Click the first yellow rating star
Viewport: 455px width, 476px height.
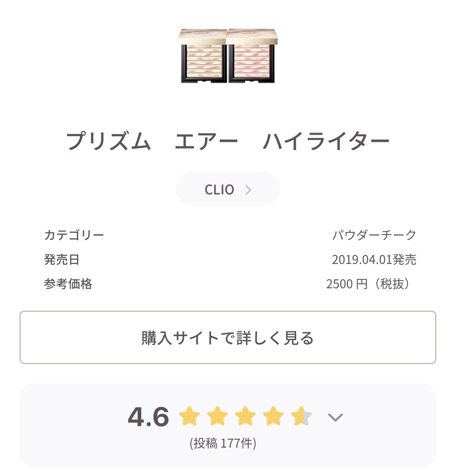point(190,416)
